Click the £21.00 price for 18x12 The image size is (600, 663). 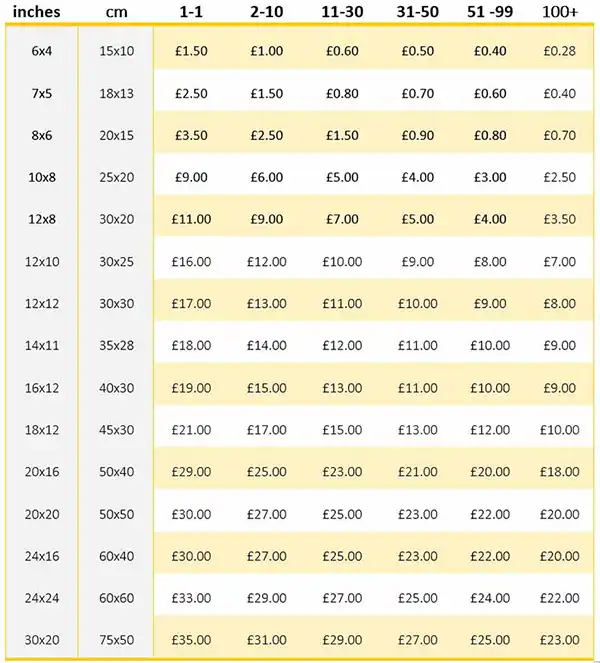(191, 430)
